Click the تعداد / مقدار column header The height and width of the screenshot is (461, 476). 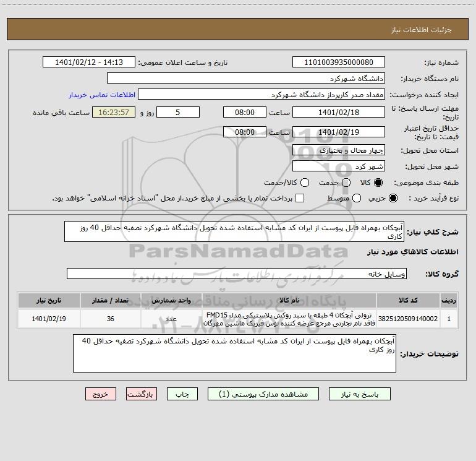pos(110,301)
